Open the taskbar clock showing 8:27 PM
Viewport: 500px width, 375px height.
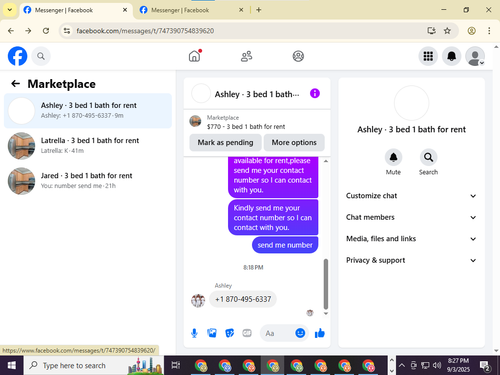pyautogui.click(x=458, y=365)
